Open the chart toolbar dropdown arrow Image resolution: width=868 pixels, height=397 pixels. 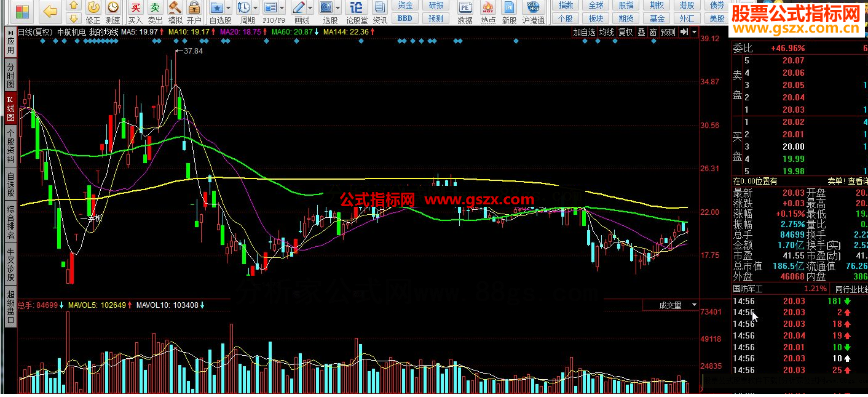point(694,32)
